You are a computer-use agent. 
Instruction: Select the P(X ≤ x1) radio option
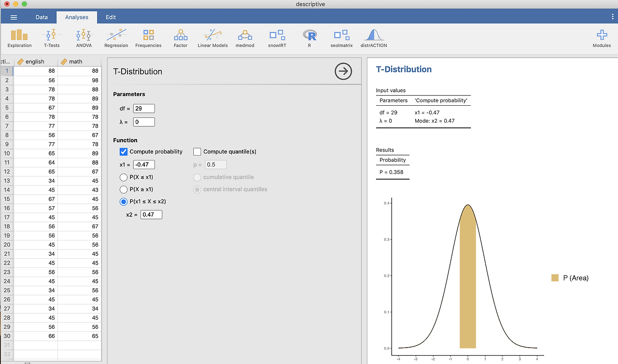coord(123,177)
